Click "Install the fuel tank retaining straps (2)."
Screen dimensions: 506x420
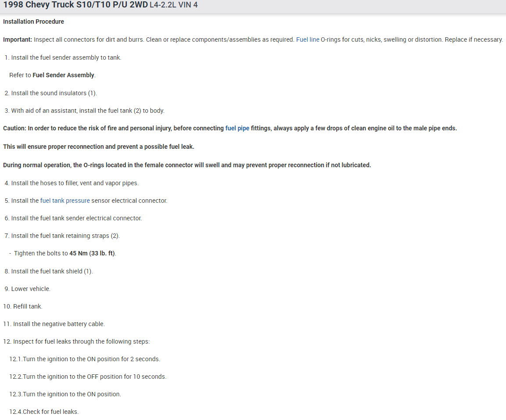coord(65,236)
